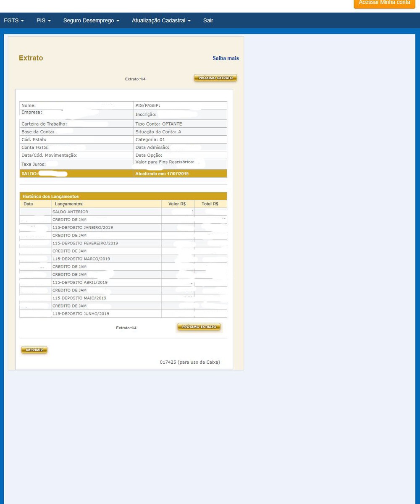Open the Atualização Cadastral menu
The height and width of the screenshot is (504, 420).
[161, 21]
